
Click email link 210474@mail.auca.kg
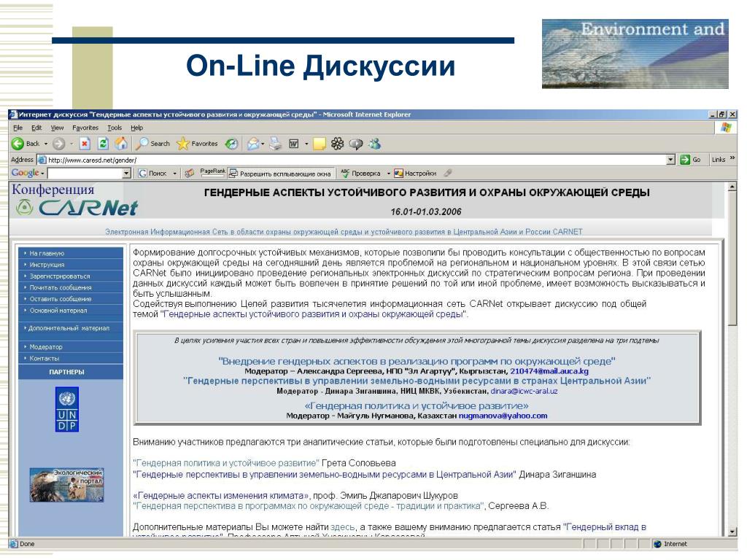coord(549,371)
